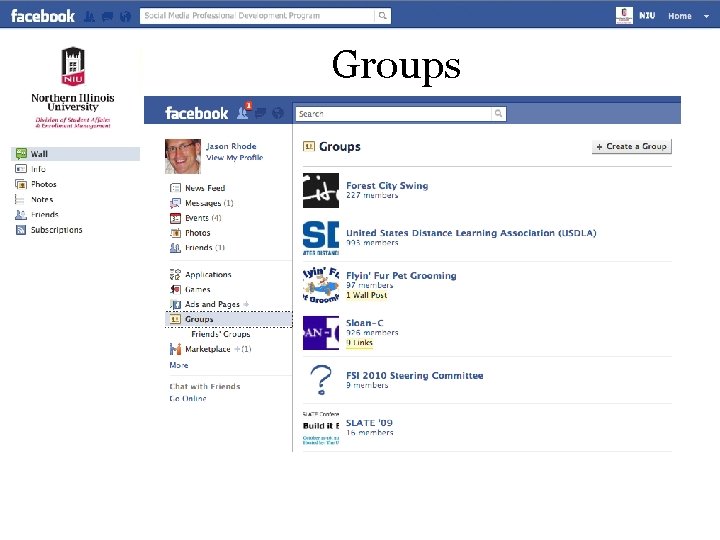Click inner messages icon beside friend requests
This screenshot has width=720, height=540.
260,113
